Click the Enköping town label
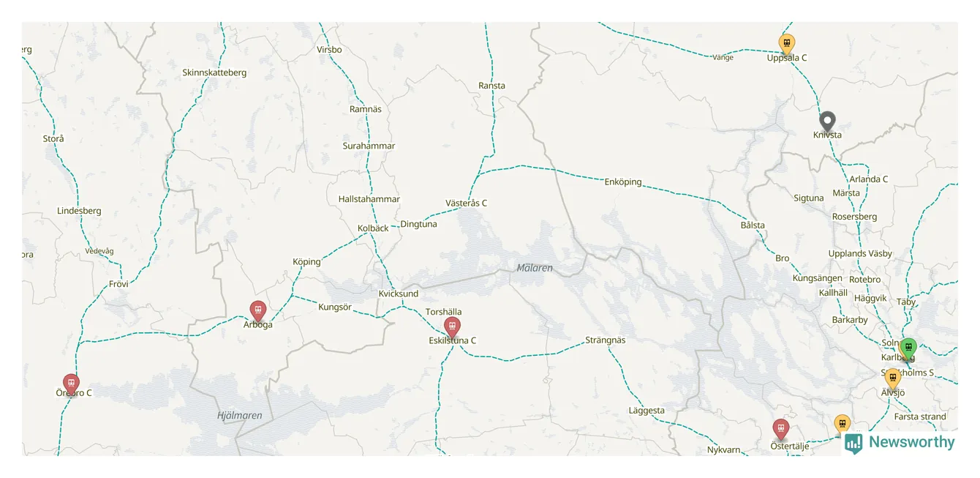The height and width of the screenshot is (478, 980). [x=623, y=182]
